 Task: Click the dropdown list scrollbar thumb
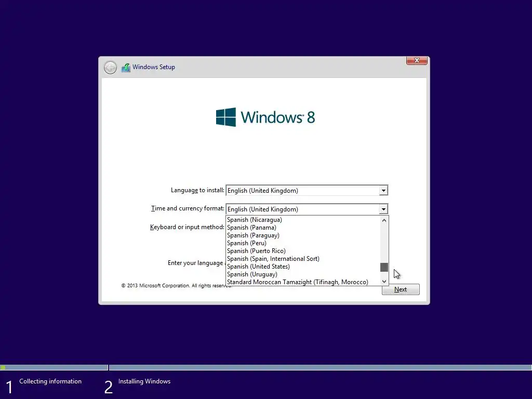coord(384,268)
